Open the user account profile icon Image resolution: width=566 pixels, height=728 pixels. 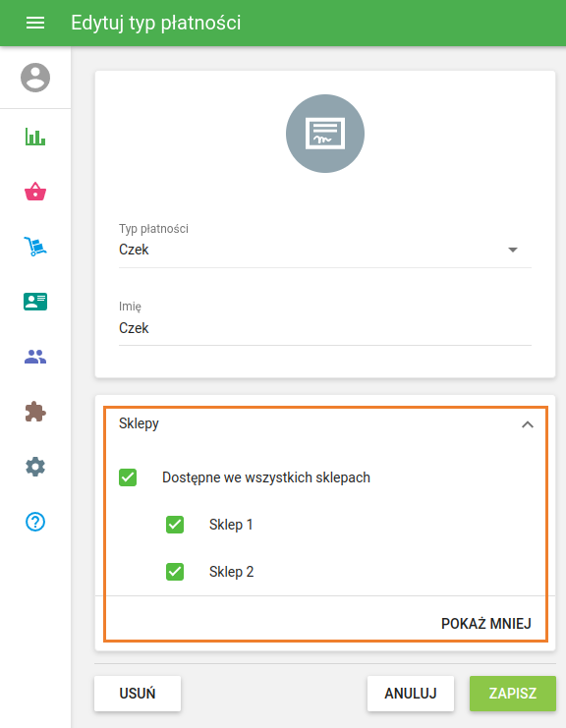(35, 78)
